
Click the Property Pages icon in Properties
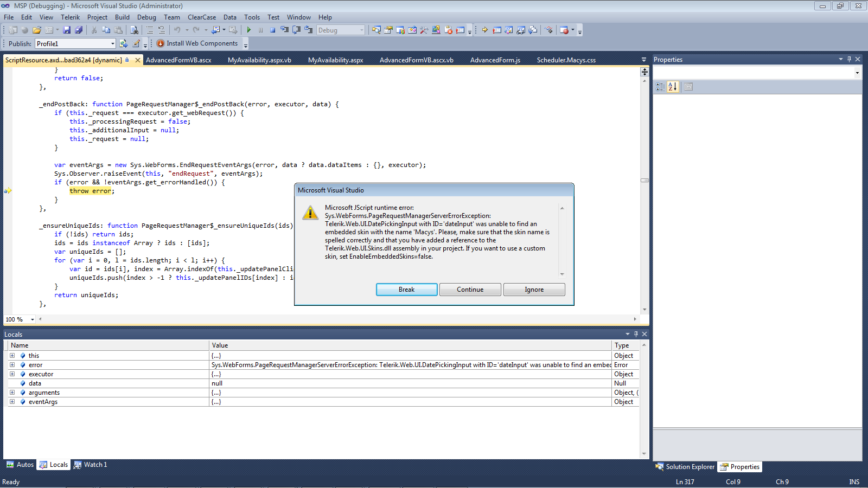tap(688, 87)
